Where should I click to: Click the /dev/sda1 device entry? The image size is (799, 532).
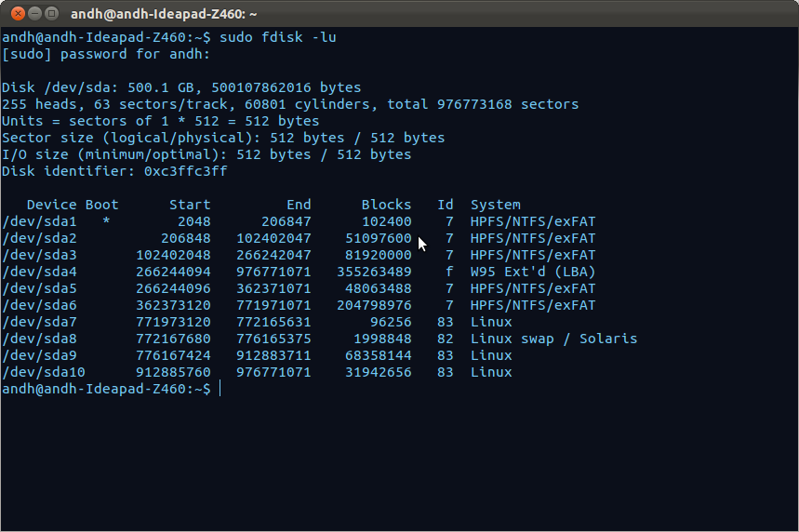39,221
